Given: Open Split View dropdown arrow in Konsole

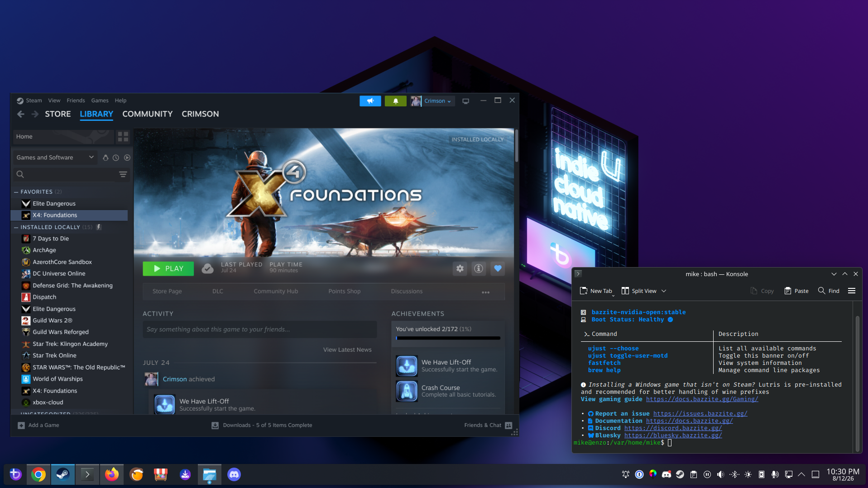Looking at the screenshot, I should 664,291.
